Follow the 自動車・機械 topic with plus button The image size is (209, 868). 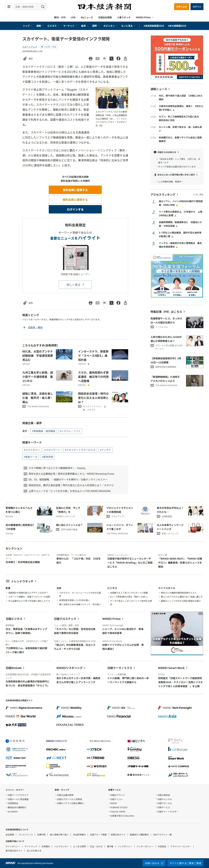[x=24, y=327]
